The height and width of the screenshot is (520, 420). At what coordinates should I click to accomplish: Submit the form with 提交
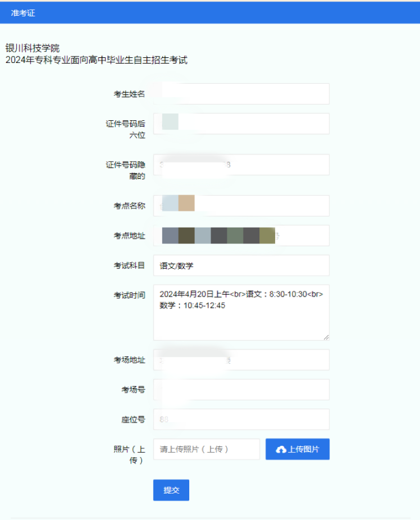[171, 490]
